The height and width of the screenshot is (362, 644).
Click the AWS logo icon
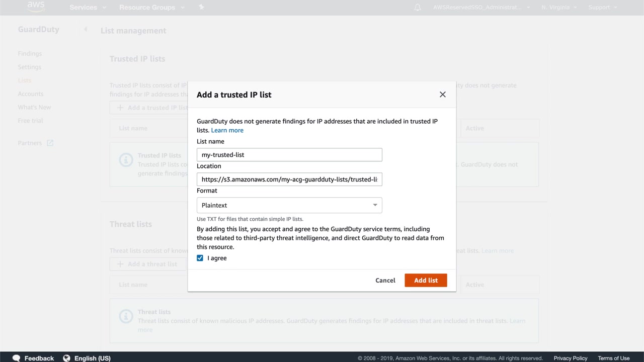[36, 7]
